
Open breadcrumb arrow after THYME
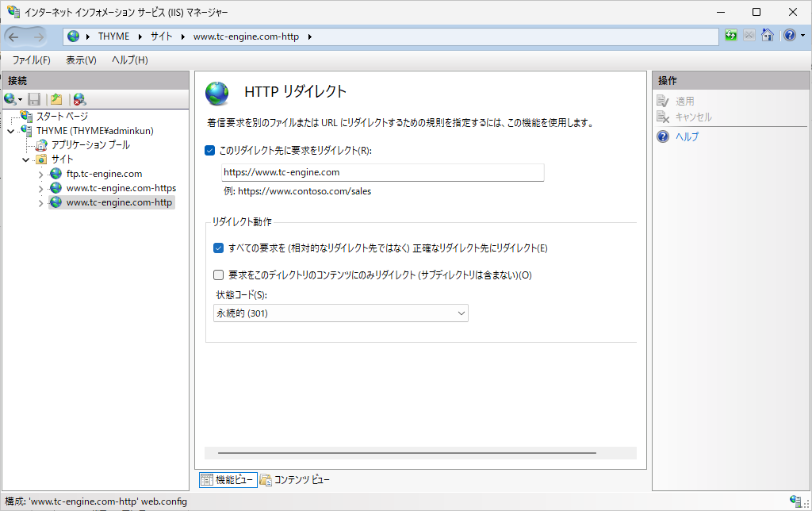140,36
